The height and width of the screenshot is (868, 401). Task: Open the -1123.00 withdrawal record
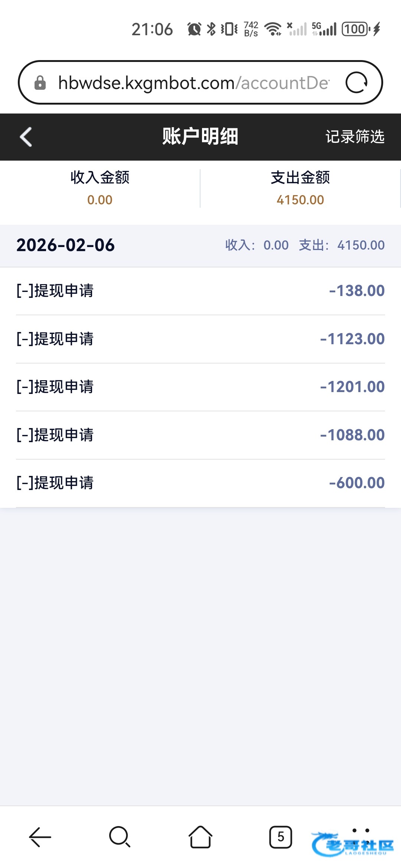200,339
